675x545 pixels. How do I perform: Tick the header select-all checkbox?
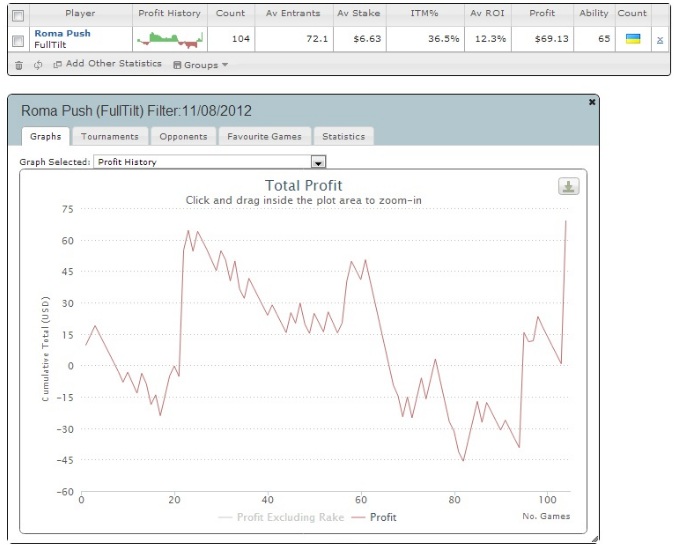pos(18,16)
